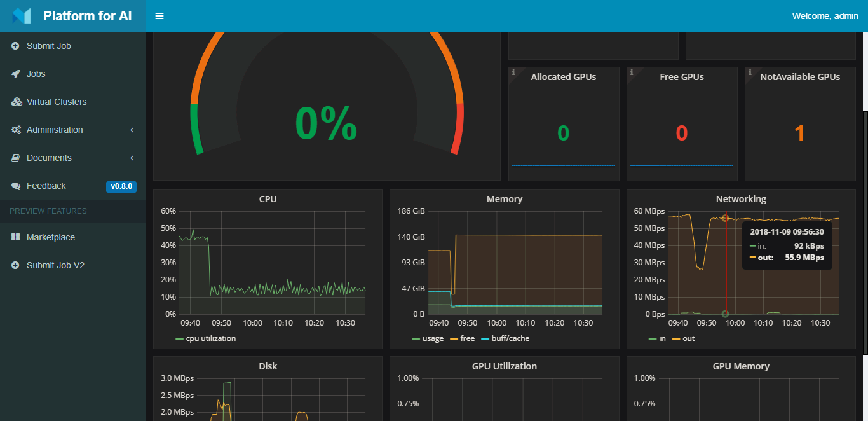Open the Jobs page
This screenshot has width=868, height=421.
click(73, 74)
